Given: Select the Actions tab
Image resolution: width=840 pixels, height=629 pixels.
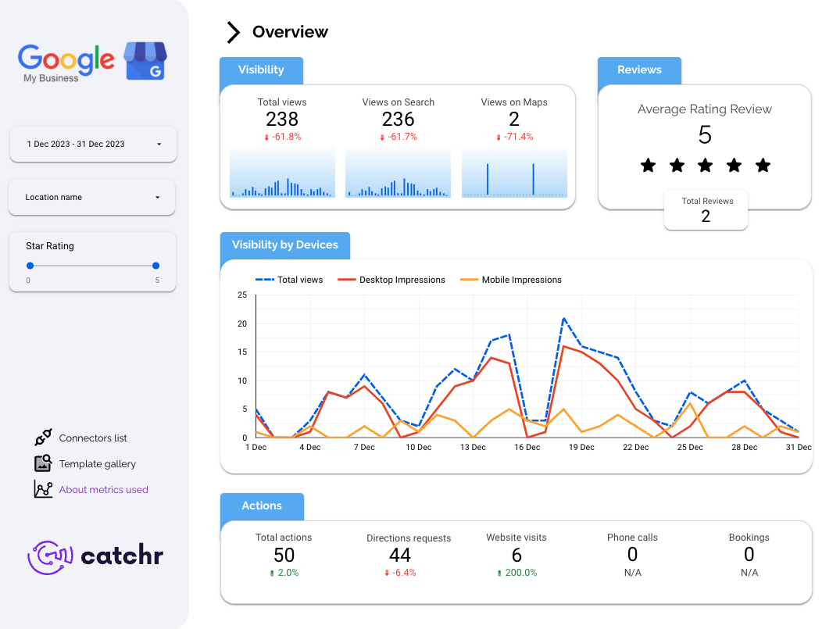Looking at the screenshot, I should click(x=262, y=506).
